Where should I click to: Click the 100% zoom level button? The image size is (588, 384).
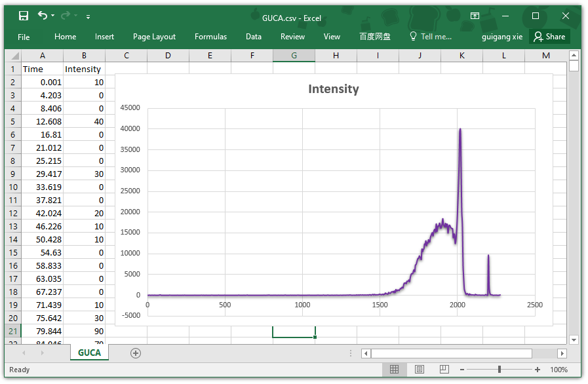pyautogui.click(x=559, y=370)
